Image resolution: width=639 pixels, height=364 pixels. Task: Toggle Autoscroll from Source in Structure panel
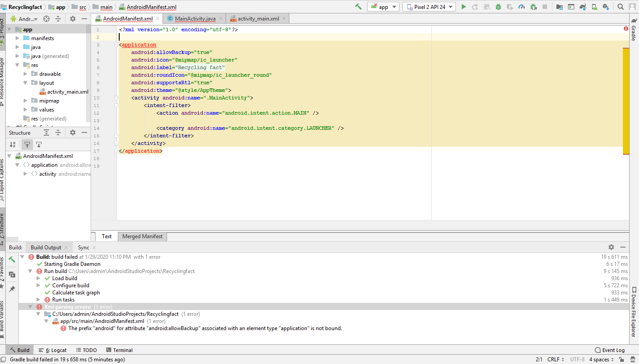[39, 145]
